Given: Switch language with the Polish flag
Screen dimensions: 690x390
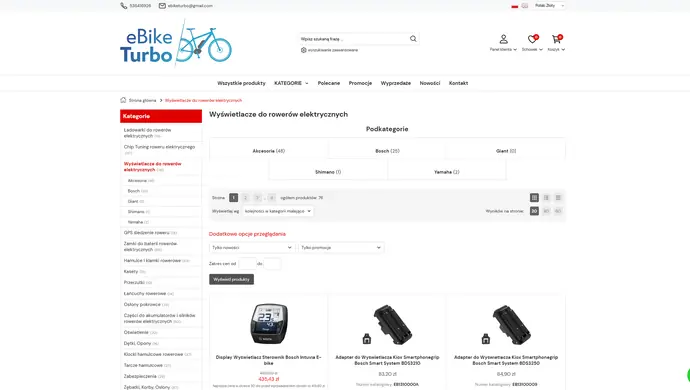Looking at the screenshot, I should click(x=514, y=6).
